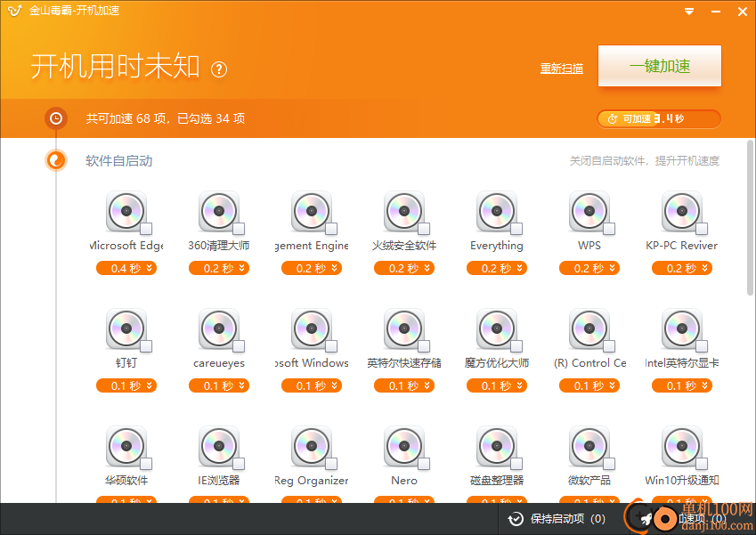The height and width of the screenshot is (535, 756).
Task: Enable the Everything item checkbox
Action: (516, 229)
